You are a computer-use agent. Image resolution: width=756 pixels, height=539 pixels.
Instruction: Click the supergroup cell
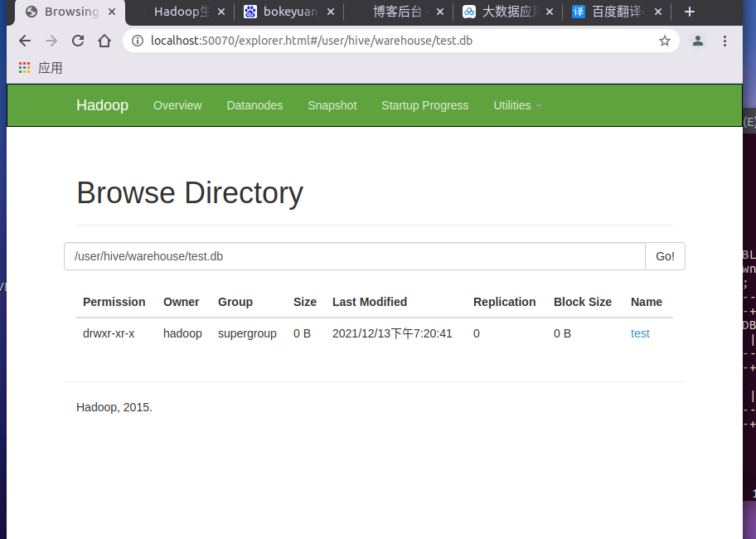tap(247, 333)
